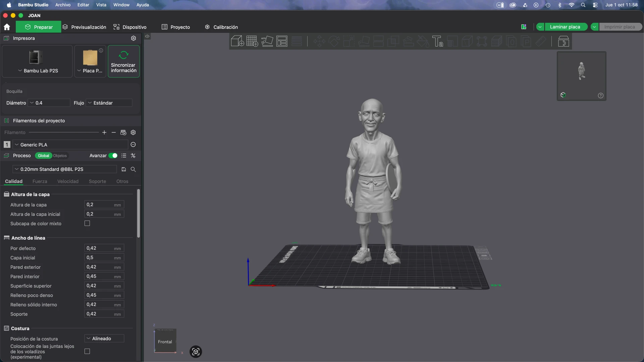Click the Add plate grid icon
The image size is (644, 362).
[x=252, y=41]
